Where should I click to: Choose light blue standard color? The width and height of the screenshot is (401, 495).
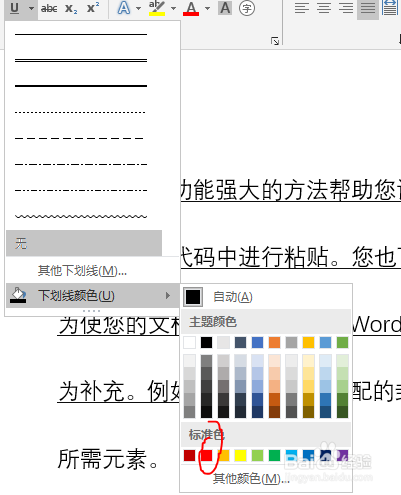(x=292, y=455)
